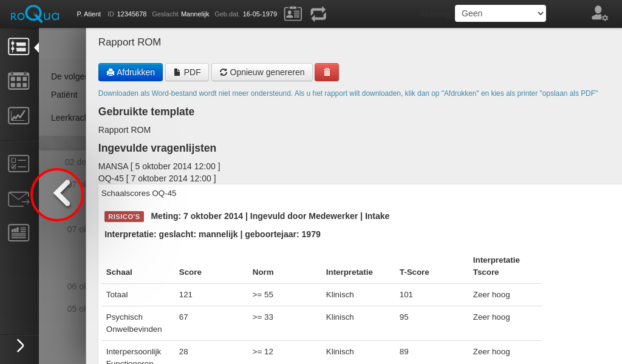The width and height of the screenshot is (622, 364).
Task: Open the checklist questionnaires sidebar icon
Action: [19, 163]
